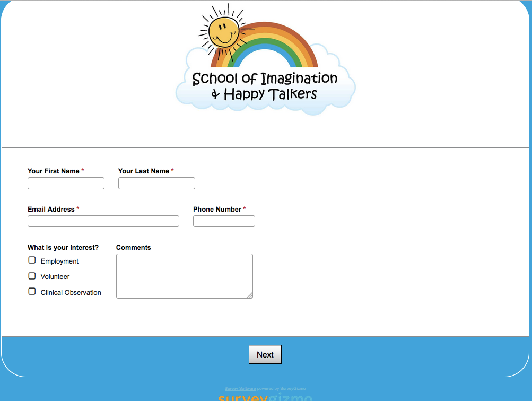Click the smiling sun in the logo
Image resolution: width=532 pixels, height=401 pixels.
pyautogui.click(x=223, y=31)
